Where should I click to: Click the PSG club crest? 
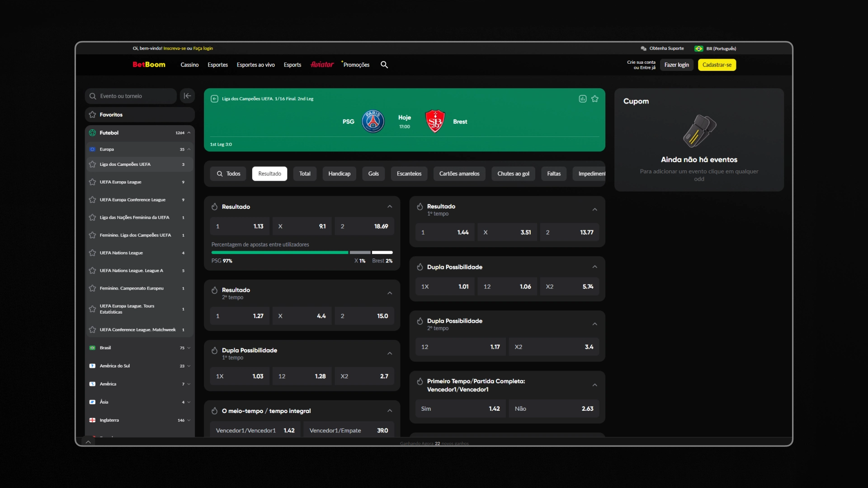373,121
